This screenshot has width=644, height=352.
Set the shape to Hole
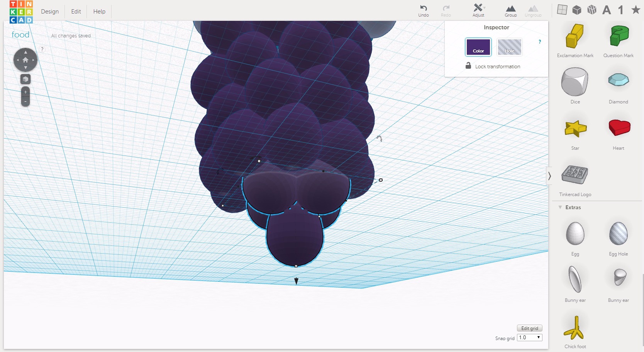509,47
